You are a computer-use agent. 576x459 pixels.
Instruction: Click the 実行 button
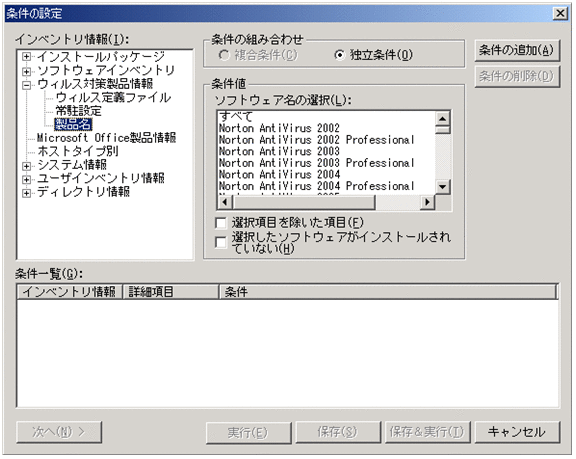coord(248,433)
